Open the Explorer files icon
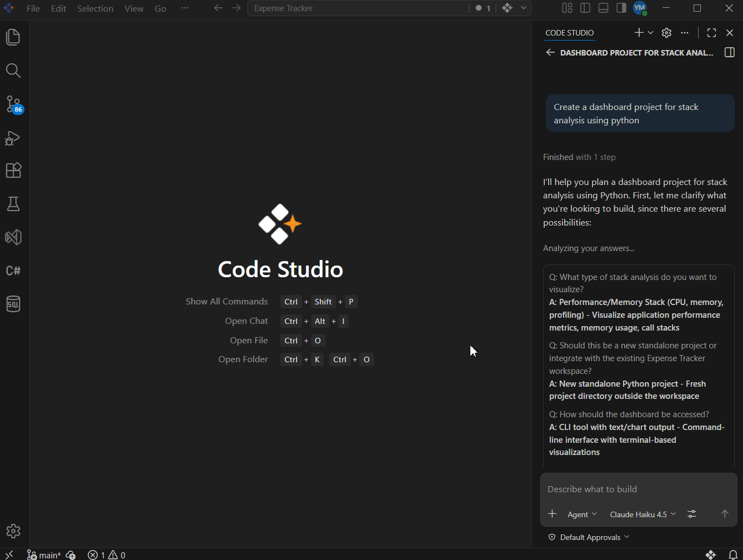This screenshot has height=560, width=743. (x=13, y=37)
